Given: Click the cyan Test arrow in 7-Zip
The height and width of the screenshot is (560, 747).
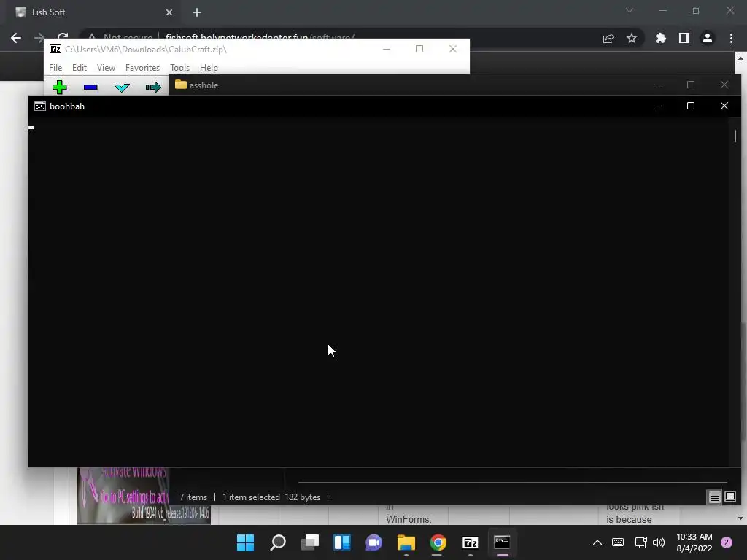Looking at the screenshot, I should click(122, 87).
